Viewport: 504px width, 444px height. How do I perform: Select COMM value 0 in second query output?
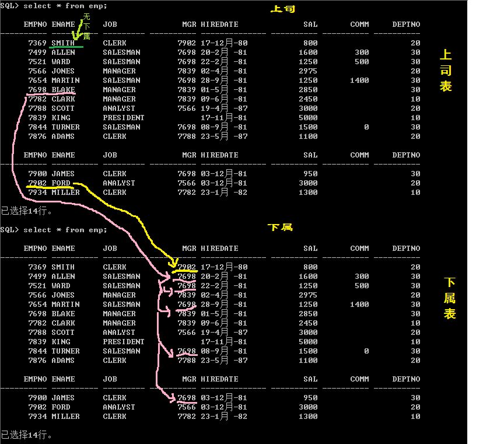pyautogui.click(x=366, y=351)
